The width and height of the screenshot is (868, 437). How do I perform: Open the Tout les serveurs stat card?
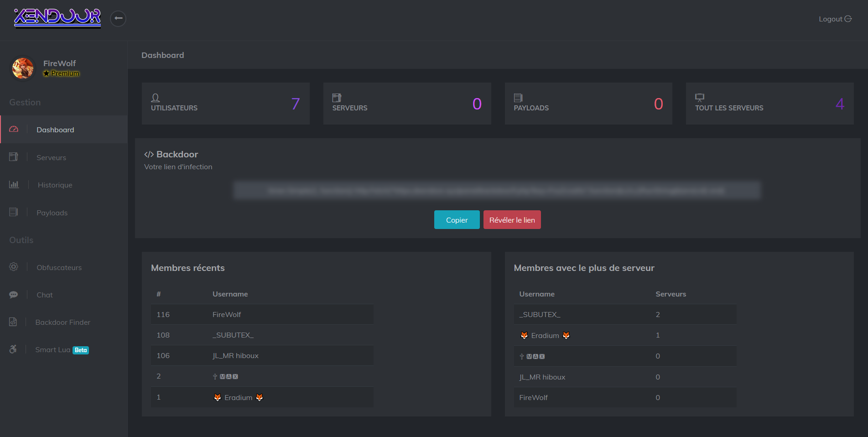coord(769,104)
